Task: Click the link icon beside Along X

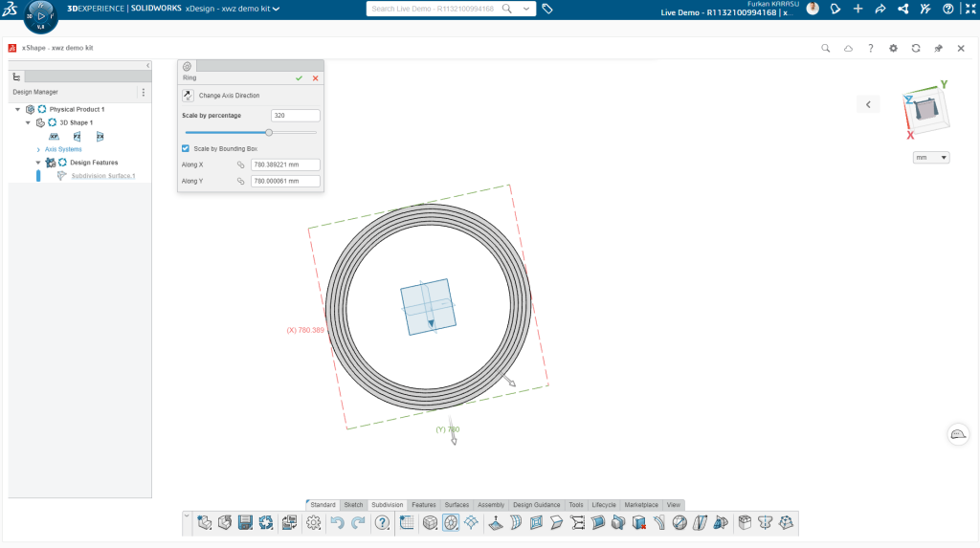Action: coord(241,164)
